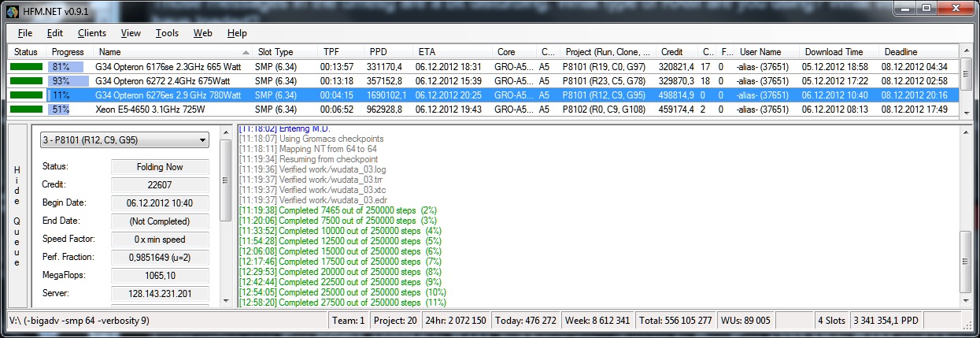Click status bar client arguments -bigadv text
Screen dimensions: 980x338
pos(78,321)
